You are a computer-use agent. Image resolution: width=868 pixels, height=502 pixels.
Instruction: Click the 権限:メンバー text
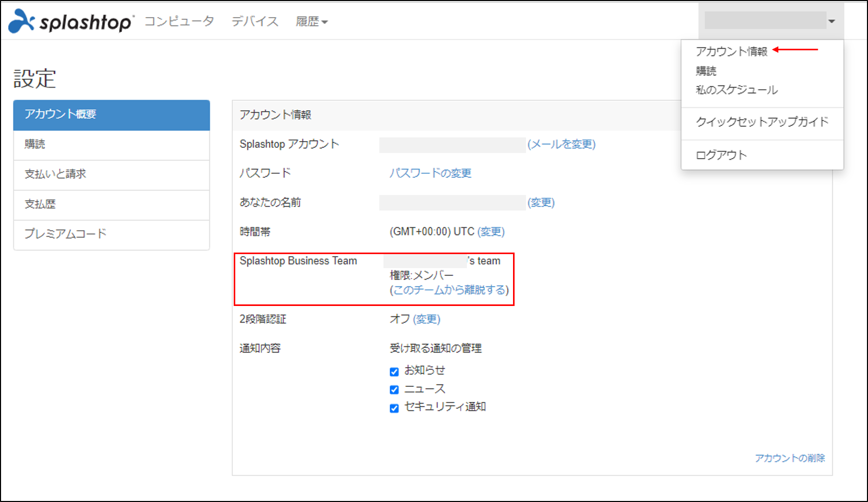421,275
